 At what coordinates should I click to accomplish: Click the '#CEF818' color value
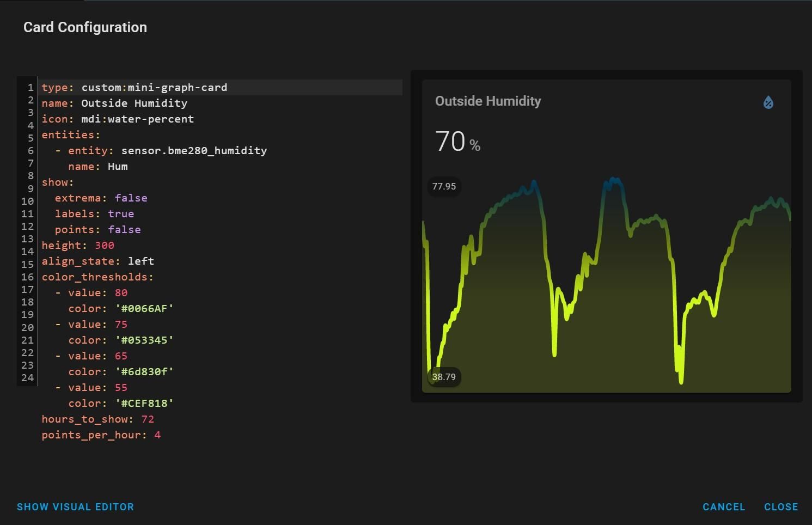point(144,403)
